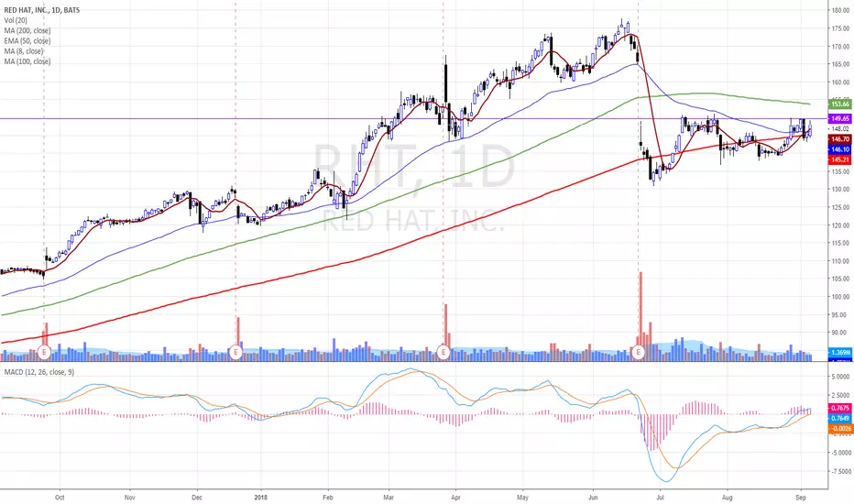Select the MA (200, close) indicator label
The height and width of the screenshot is (504, 854).
click(27, 30)
